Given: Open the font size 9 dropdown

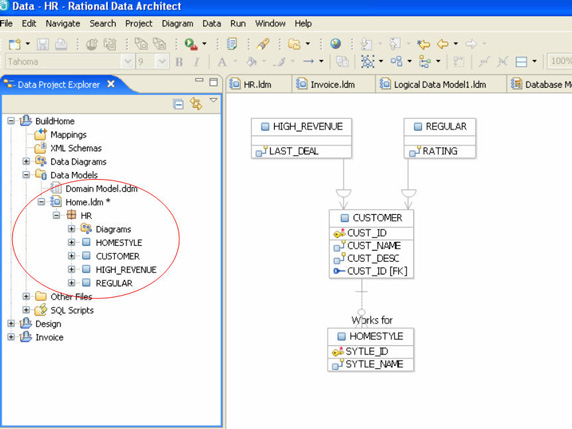Looking at the screenshot, I should point(162,62).
